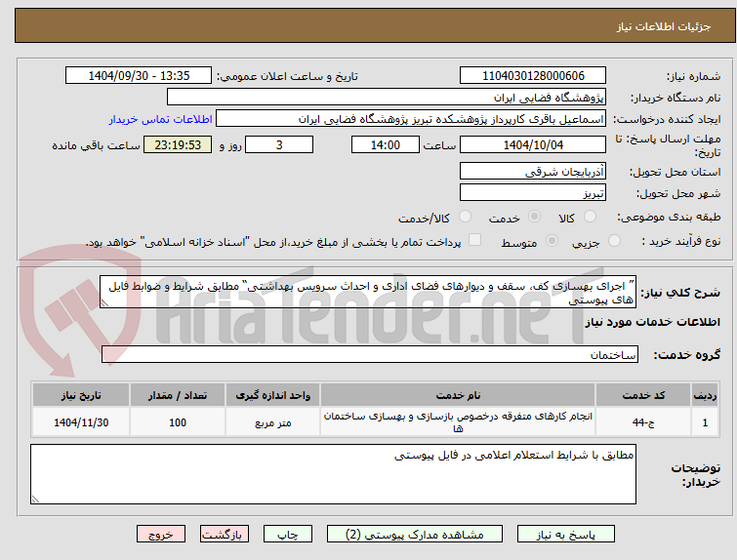Click the countdown timer 23:19:53

click(x=178, y=144)
